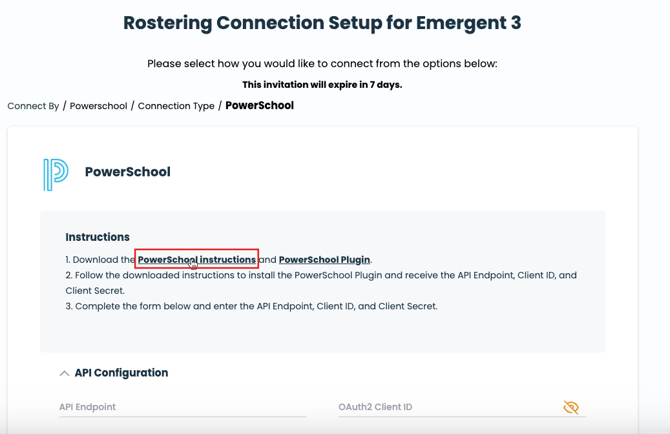Click the bold PowerSchool current breadcrumb
The width and height of the screenshot is (670, 434).
(259, 105)
